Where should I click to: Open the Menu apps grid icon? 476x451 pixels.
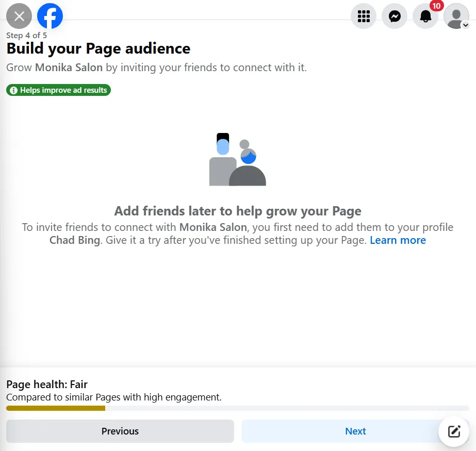[364, 16]
